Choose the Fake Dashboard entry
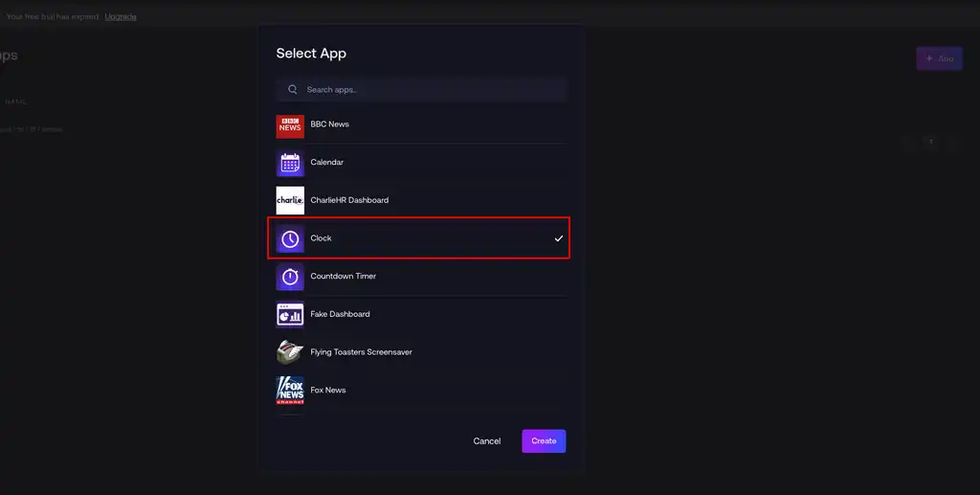The image size is (980, 495). click(x=340, y=314)
